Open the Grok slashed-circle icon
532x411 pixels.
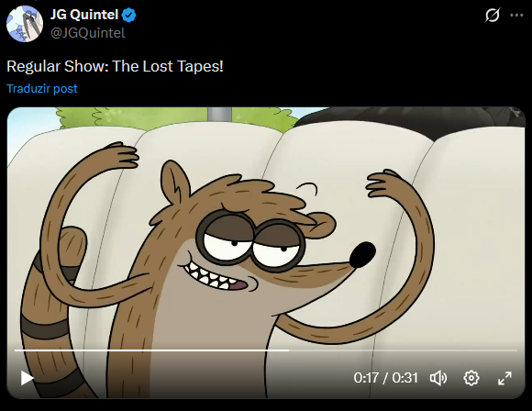(493, 16)
